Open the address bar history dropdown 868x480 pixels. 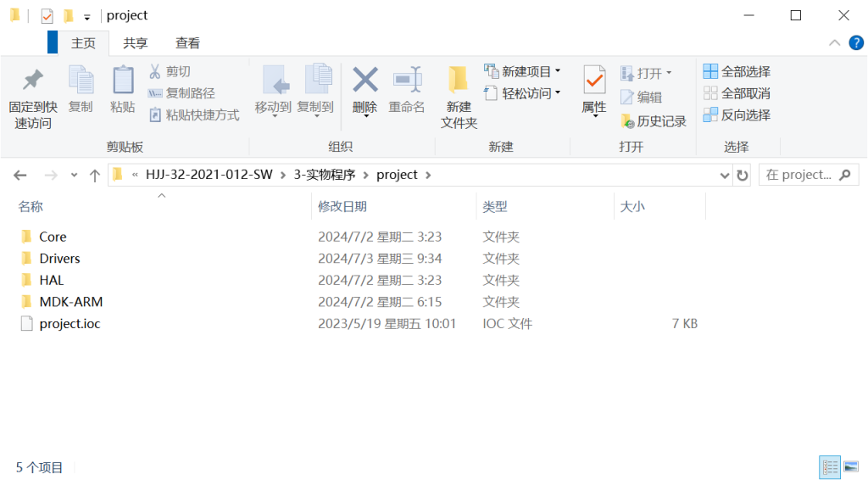pyautogui.click(x=724, y=176)
